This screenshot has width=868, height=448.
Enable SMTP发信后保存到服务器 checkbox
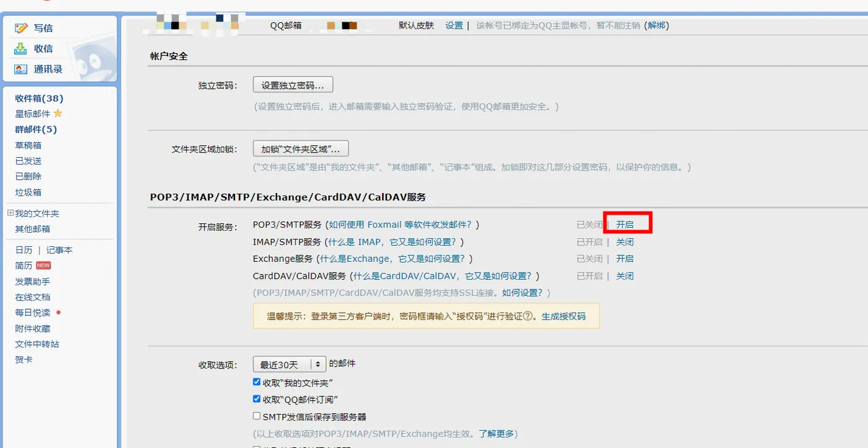point(257,416)
